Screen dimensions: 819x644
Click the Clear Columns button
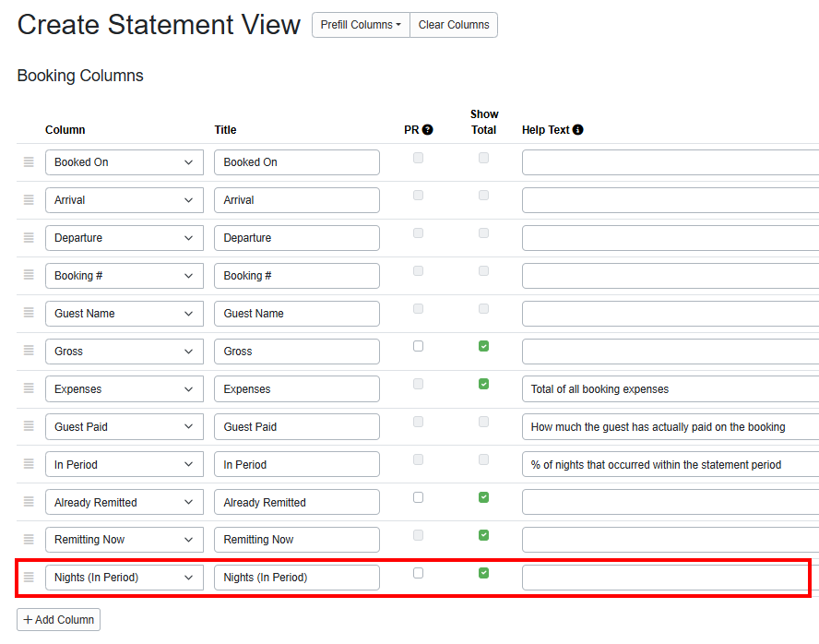click(x=454, y=25)
